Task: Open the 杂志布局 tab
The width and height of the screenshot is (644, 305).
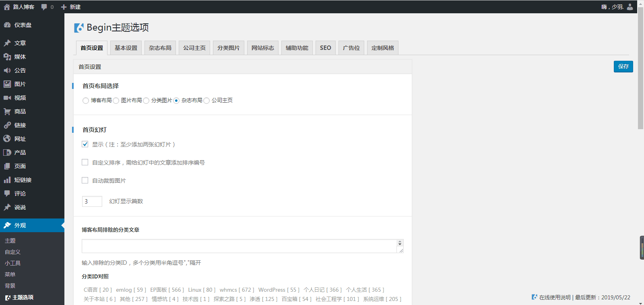Action: [x=160, y=48]
